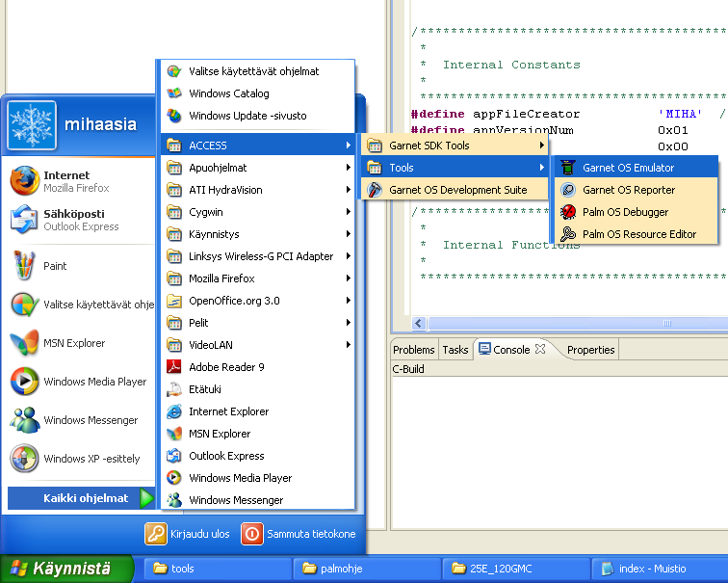Close the Console view with its X
Screen dimensions: 728x583
(x=540, y=349)
